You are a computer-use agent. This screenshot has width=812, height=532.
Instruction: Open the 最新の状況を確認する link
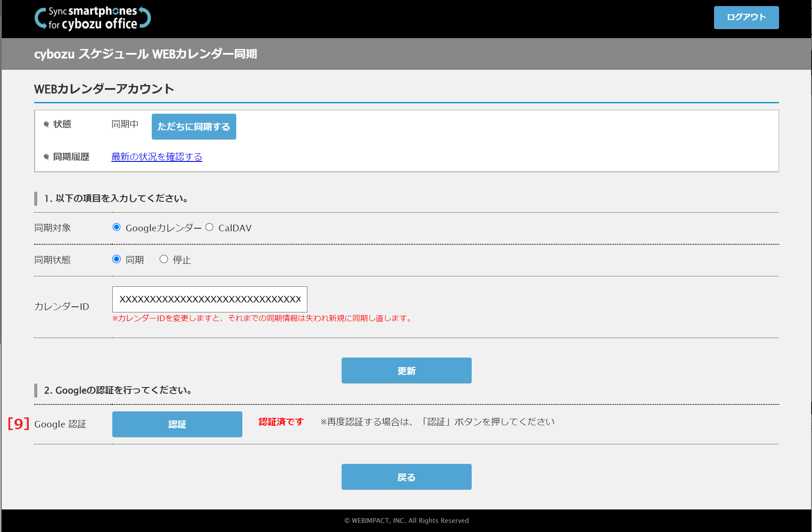click(157, 157)
